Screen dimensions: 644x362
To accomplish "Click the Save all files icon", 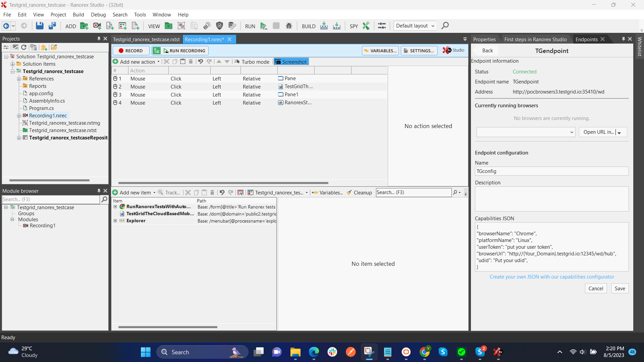I will click(x=52, y=26).
